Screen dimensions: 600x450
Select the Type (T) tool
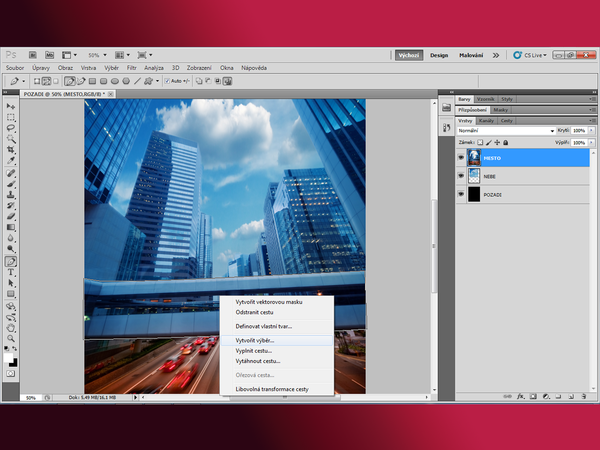coord(11,272)
